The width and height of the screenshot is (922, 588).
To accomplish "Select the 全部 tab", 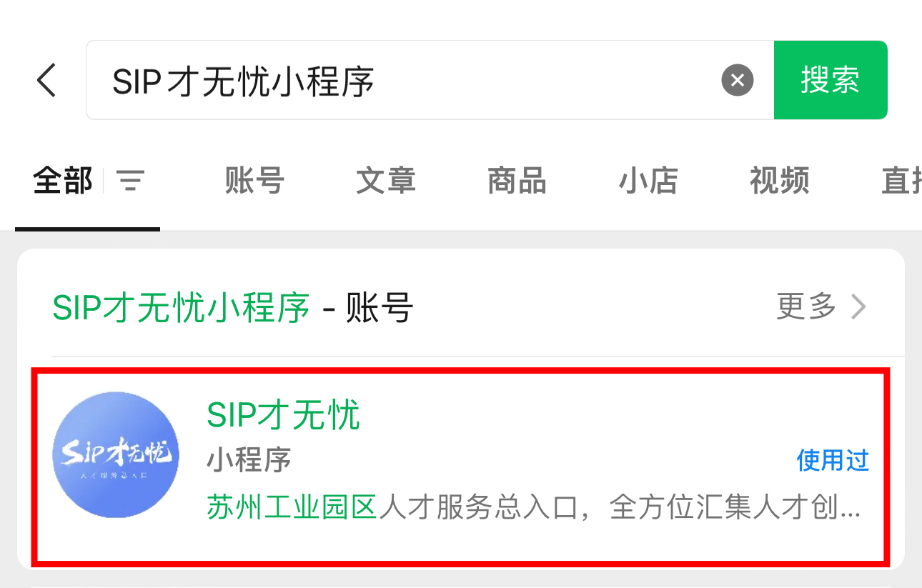I will 63,181.
